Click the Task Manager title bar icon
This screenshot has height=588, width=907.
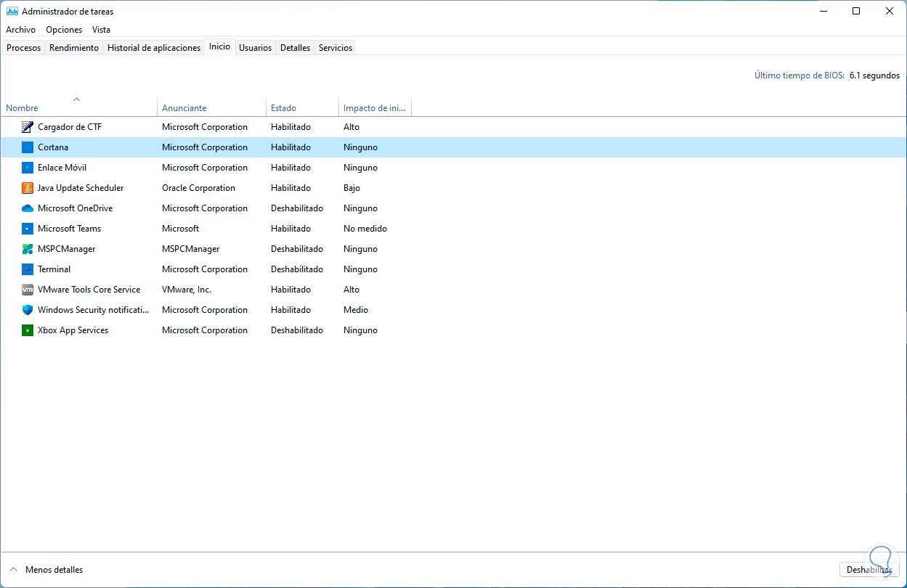12,11
